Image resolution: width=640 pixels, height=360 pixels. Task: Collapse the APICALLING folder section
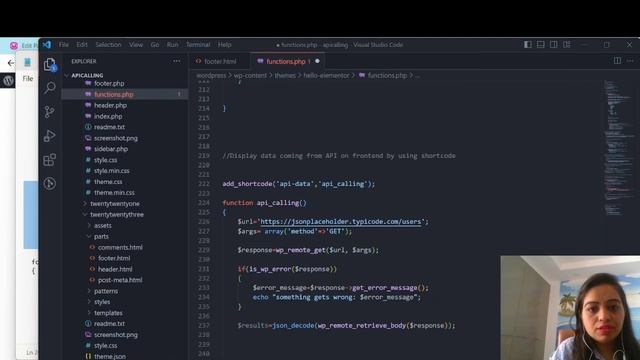click(x=87, y=75)
